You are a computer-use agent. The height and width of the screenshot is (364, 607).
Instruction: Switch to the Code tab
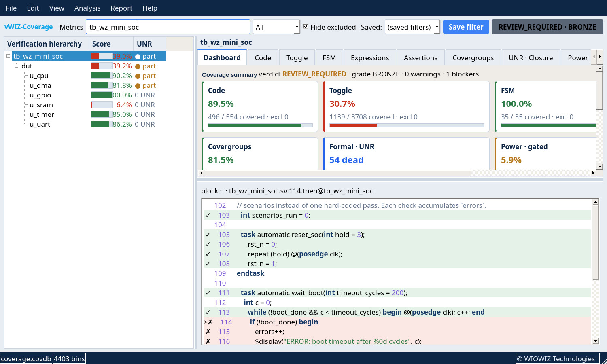[263, 57]
